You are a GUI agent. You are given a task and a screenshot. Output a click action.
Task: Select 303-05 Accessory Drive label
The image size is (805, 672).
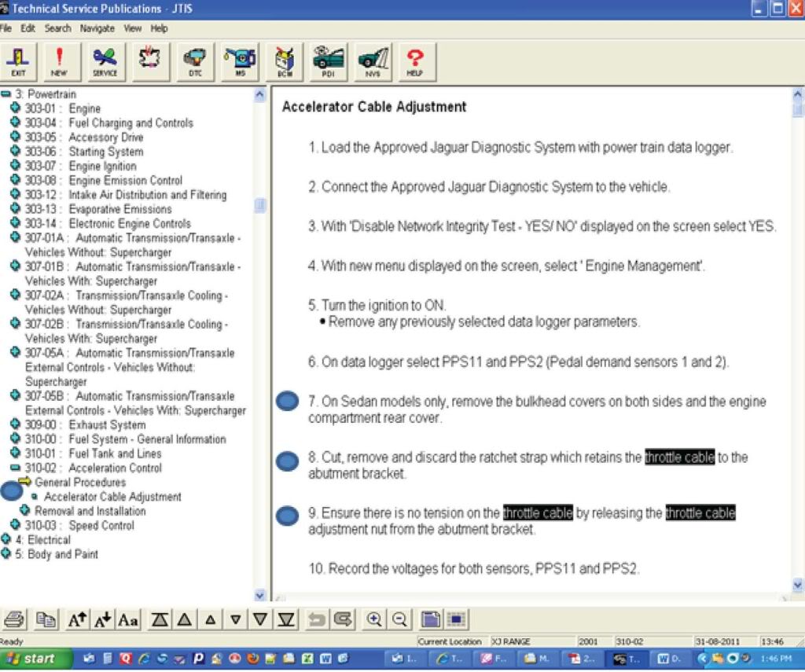[84, 138]
